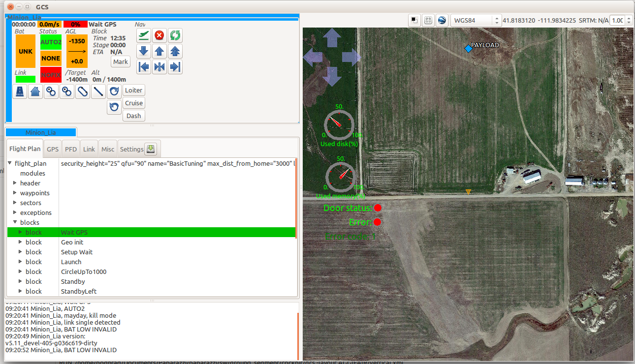Click the blue left-arrow-to-bar shift icon
This screenshot has width=635, height=364.
click(144, 67)
